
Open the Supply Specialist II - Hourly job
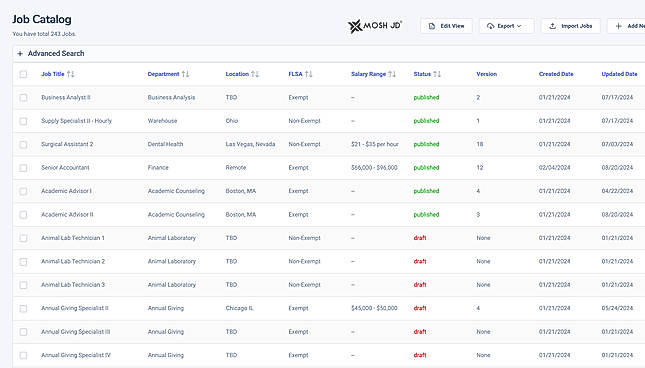pos(77,121)
